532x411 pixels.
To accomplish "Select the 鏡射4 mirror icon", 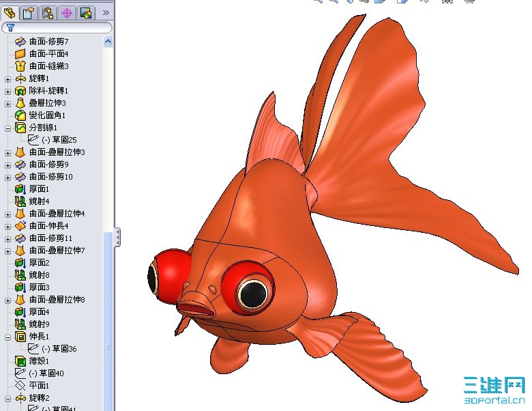I will pos(20,201).
